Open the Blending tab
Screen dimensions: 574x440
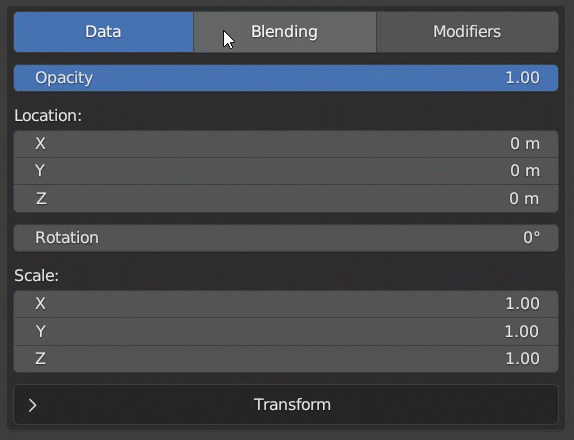(x=285, y=32)
